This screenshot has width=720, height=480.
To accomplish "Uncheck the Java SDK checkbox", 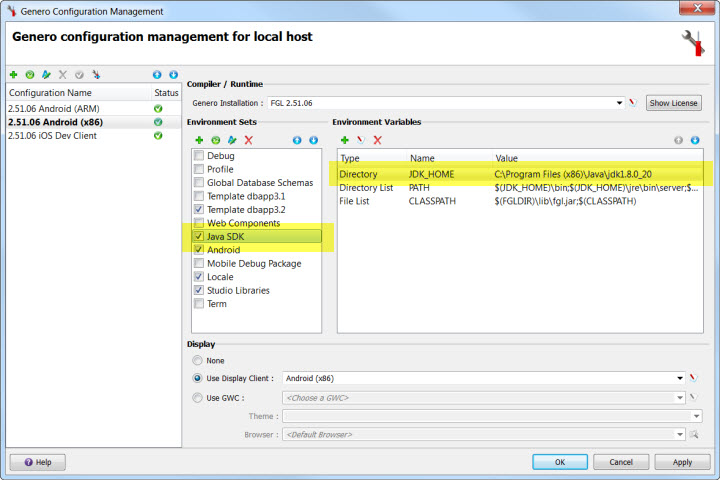I will tap(199, 237).
